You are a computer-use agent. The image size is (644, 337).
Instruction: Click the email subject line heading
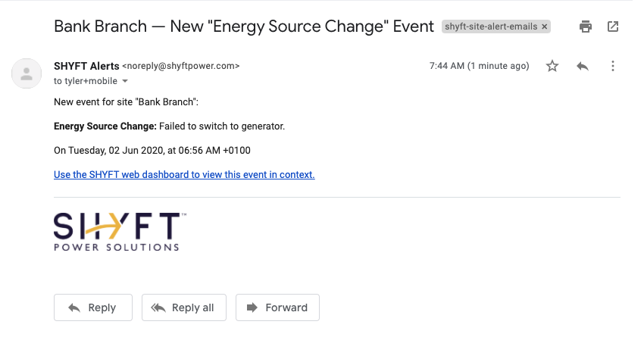pyautogui.click(x=243, y=27)
